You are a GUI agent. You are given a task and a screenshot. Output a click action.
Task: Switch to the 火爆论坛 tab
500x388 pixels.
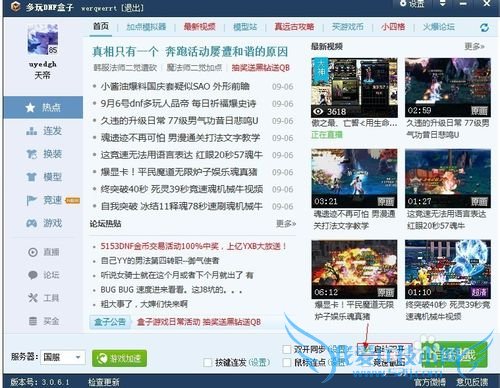(x=438, y=27)
